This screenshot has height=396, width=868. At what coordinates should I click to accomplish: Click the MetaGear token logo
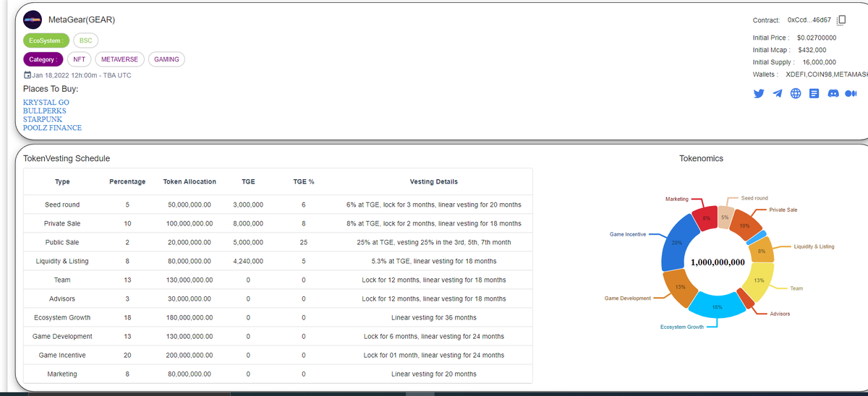33,20
